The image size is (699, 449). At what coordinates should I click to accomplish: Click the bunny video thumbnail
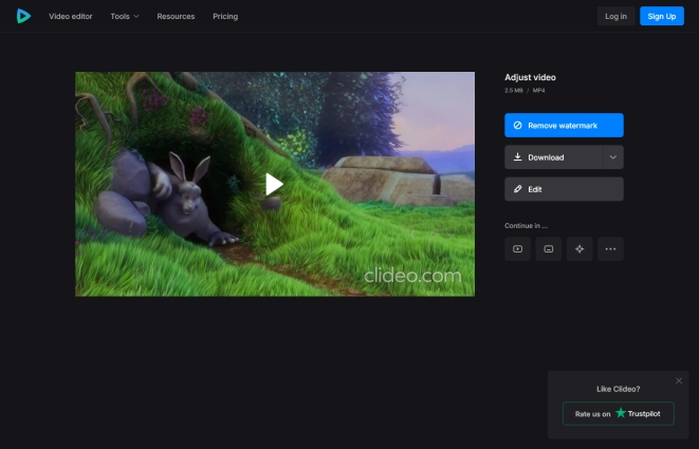[275, 184]
